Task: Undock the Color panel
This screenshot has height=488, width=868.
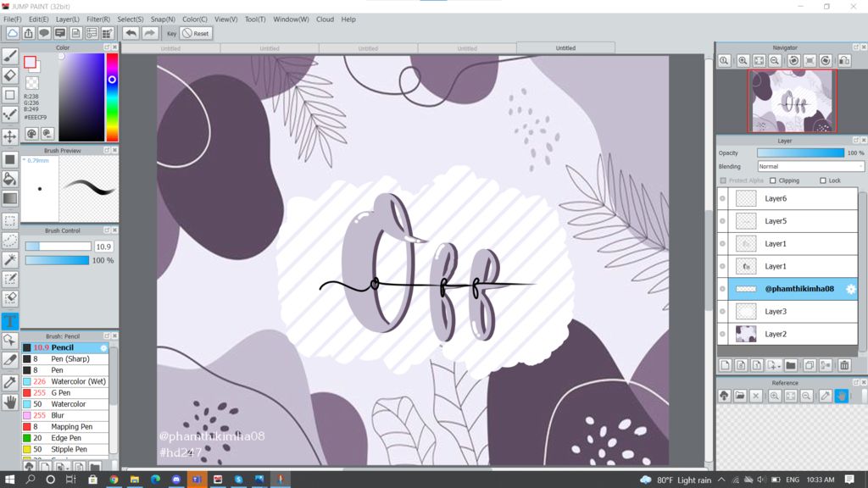Action: 107,47
